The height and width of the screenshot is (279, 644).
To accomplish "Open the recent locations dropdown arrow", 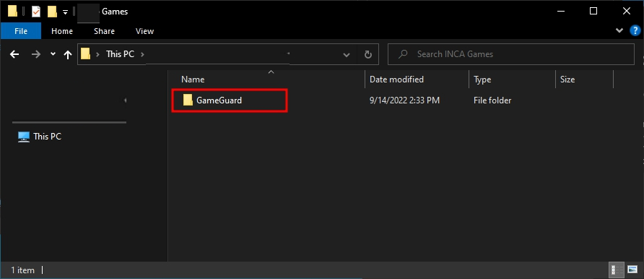I will click(53, 54).
